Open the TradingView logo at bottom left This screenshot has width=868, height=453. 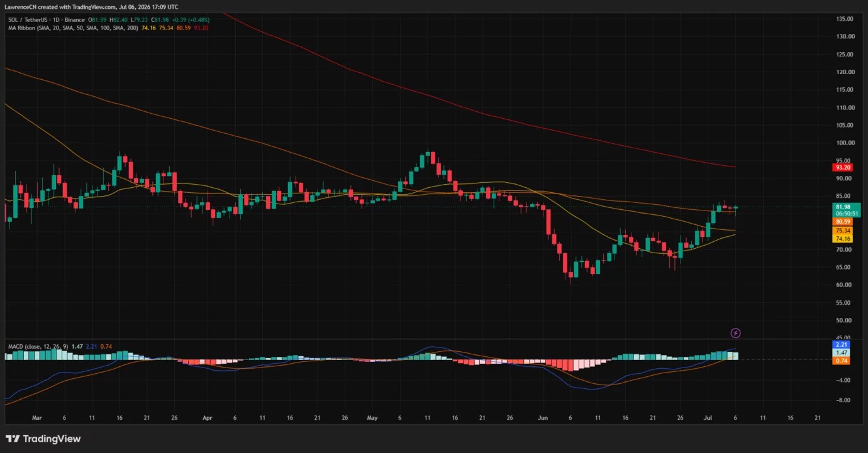[43, 439]
